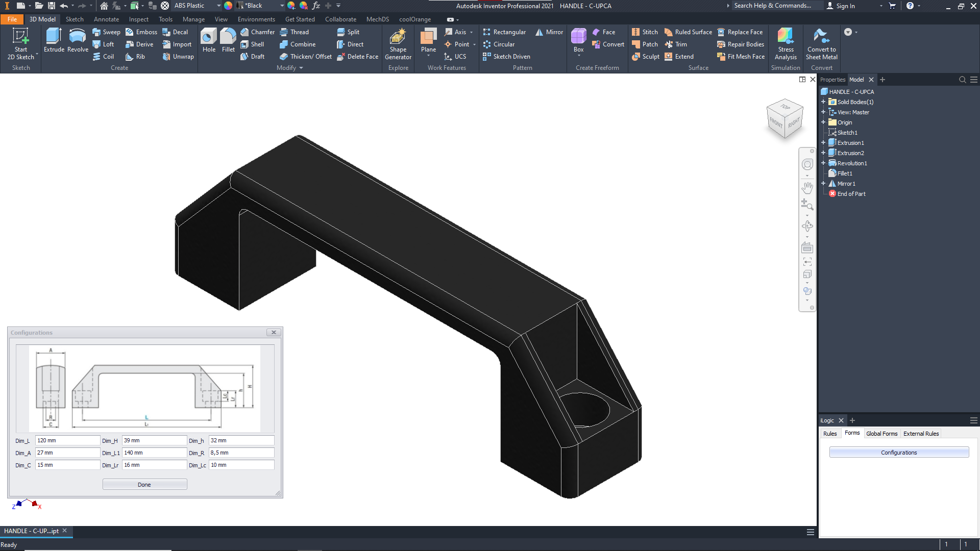Switch to the Inspect ribbon tab
The height and width of the screenshot is (551, 980).
(x=138, y=19)
